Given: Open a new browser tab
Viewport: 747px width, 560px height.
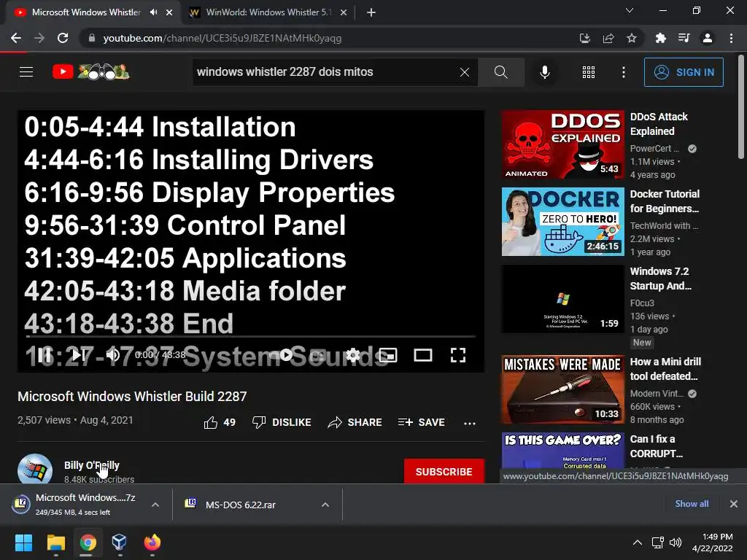Looking at the screenshot, I should [x=371, y=12].
